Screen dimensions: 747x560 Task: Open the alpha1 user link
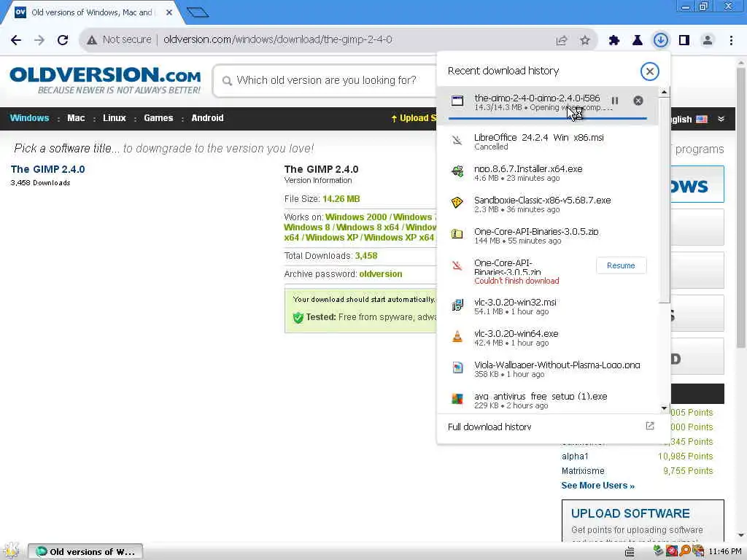point(575,456)
